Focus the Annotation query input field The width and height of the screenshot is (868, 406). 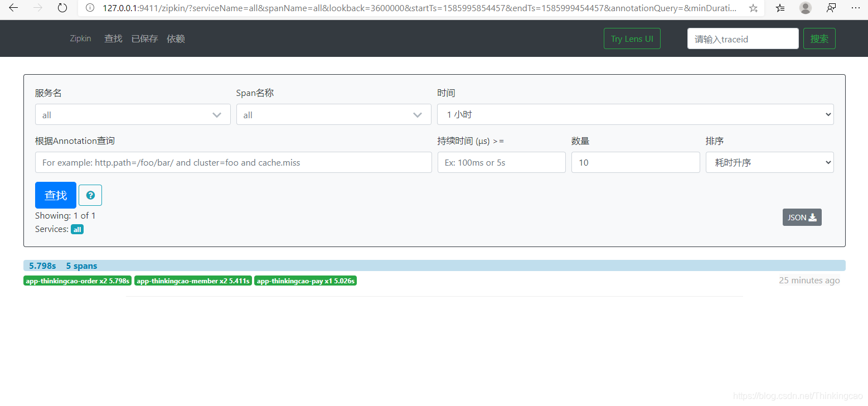pyautogui.click(x=234, y=162)
